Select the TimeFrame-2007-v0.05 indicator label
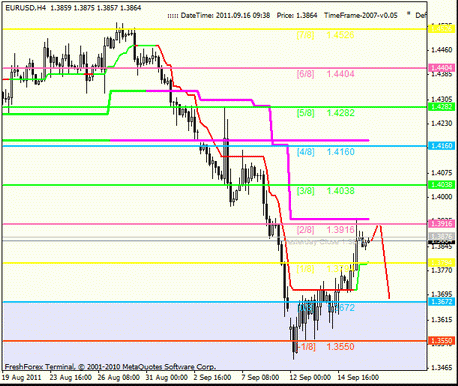Screen dimensions: 458x386 click(361, 15)
